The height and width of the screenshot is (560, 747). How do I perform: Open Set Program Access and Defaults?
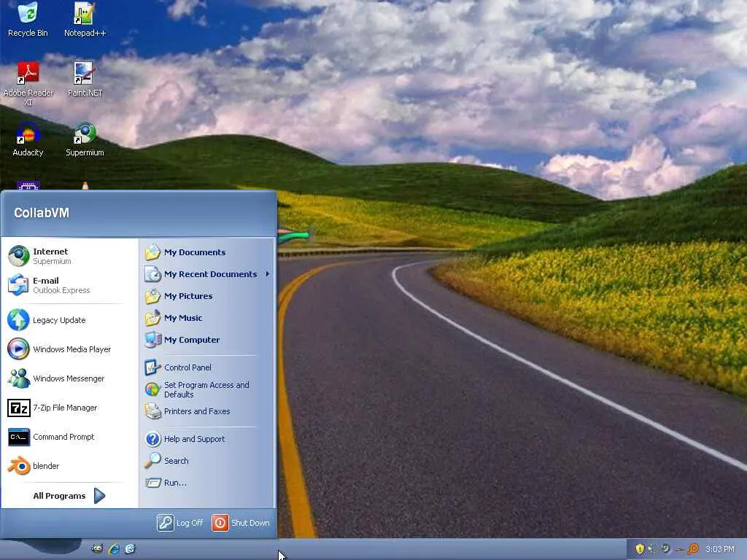coord(208,389)
